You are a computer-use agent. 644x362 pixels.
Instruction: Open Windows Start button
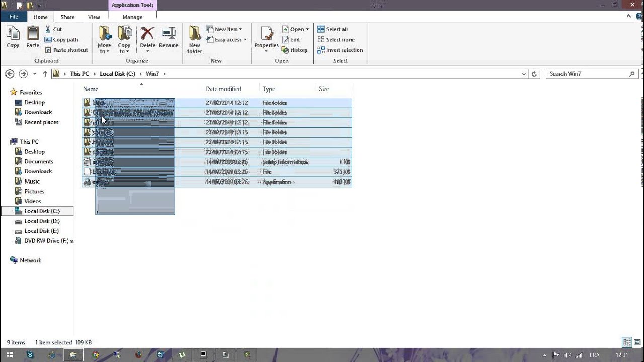[x=10, y=355]
